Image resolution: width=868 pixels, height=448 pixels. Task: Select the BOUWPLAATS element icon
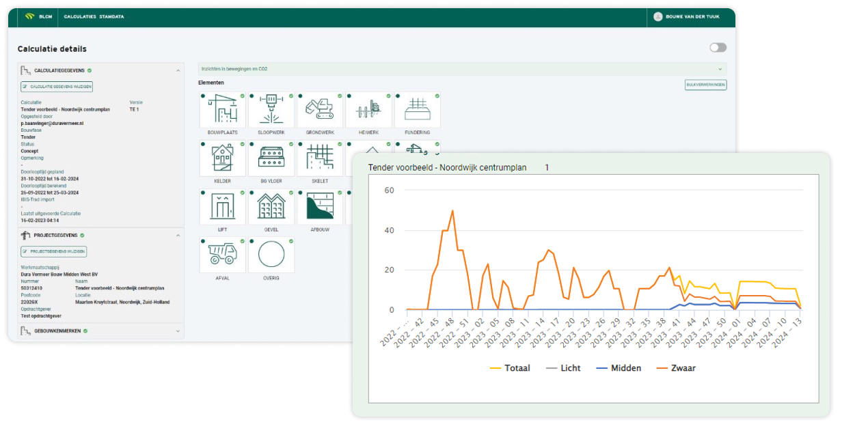tap(222, 109)
